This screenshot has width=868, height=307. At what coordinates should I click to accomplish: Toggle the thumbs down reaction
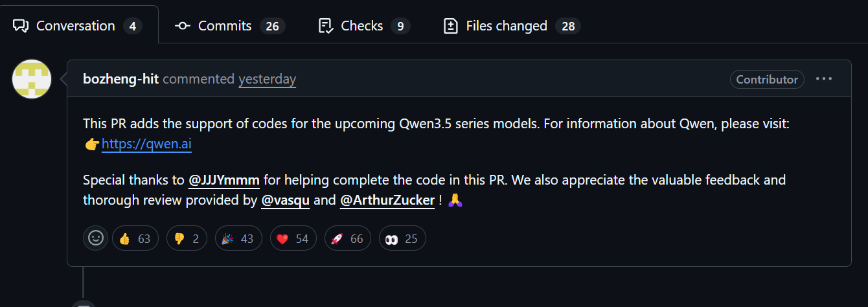coord(187,238)
